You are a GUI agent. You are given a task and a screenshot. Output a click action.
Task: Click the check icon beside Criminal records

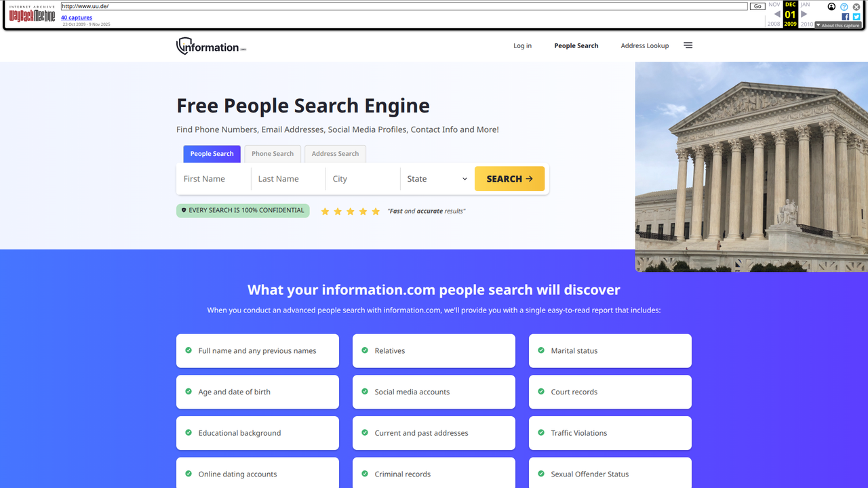(365, 474)
